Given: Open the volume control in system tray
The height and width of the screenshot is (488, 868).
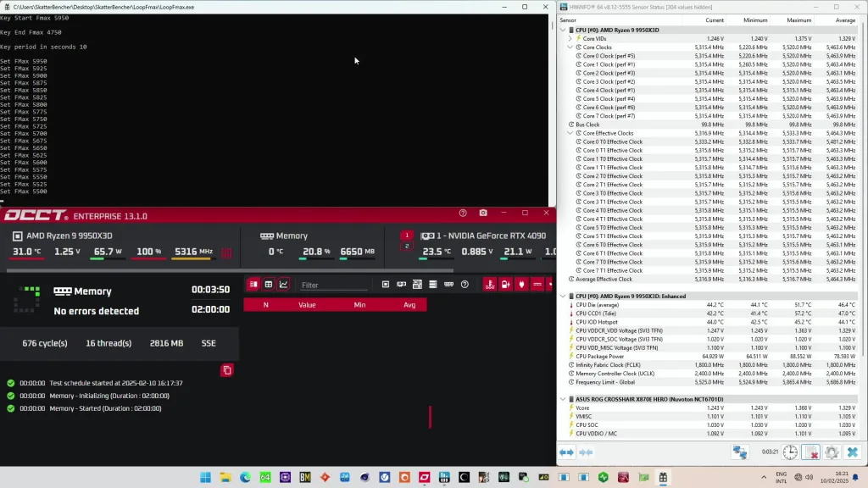Looking at the screenshot, I should tap(810, 477).
